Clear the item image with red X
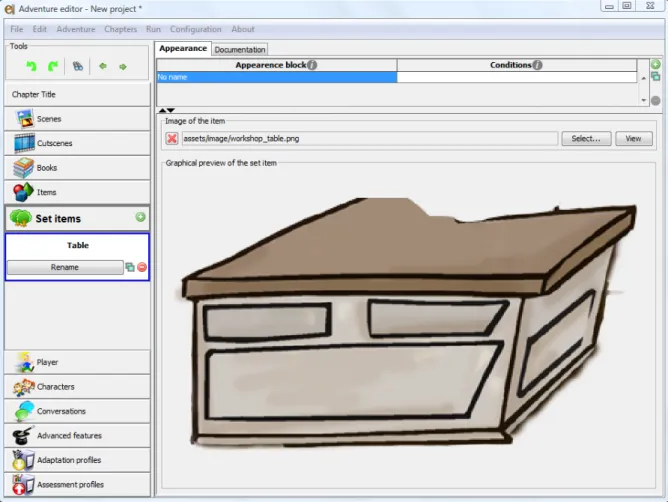The height and width of the screenshot is (502, 668). coord(172,138)
